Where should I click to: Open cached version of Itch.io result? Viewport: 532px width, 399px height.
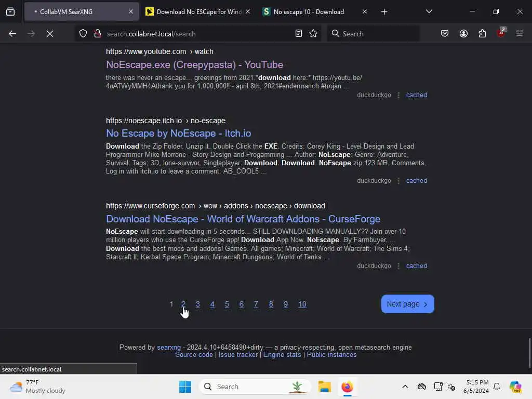416,181
